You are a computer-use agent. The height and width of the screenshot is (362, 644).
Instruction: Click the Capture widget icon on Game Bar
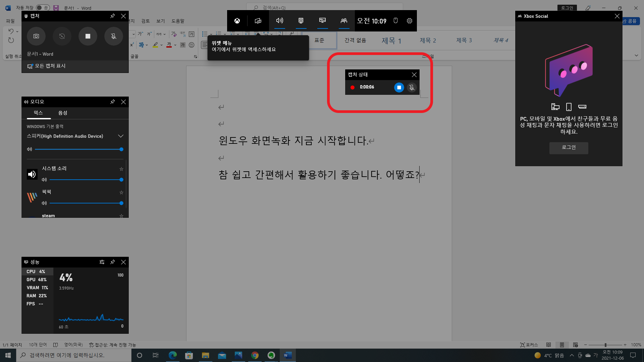click(x=301, y=21)
